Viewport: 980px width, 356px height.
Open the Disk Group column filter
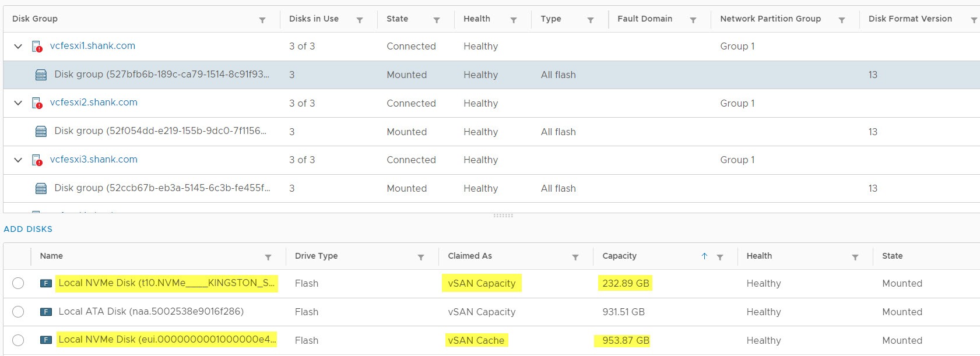pyautogui.click(x=262, y=20)
